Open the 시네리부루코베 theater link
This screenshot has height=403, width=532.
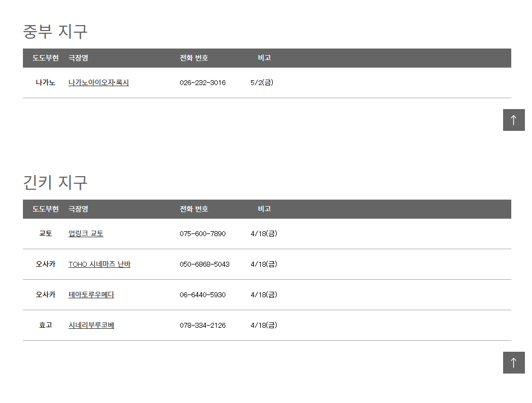tap(91, 325)
